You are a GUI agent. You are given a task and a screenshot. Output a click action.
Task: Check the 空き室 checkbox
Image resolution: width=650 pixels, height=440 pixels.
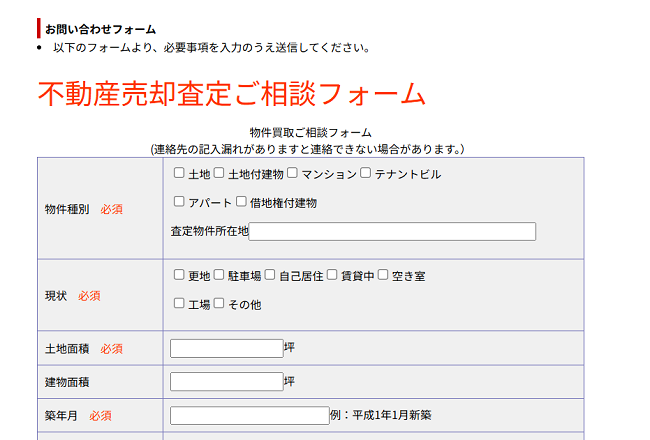[383, 275]
